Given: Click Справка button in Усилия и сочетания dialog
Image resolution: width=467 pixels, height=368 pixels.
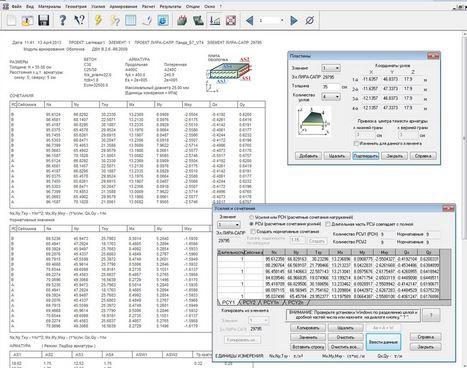Looking at the screenshot, I should coord(426,337).
